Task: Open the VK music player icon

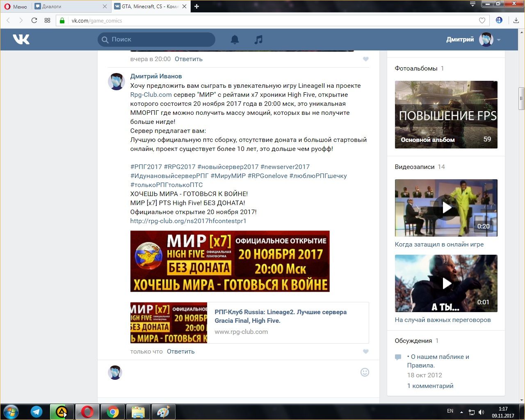Action: pyautogui.click(x=258, y=39)
